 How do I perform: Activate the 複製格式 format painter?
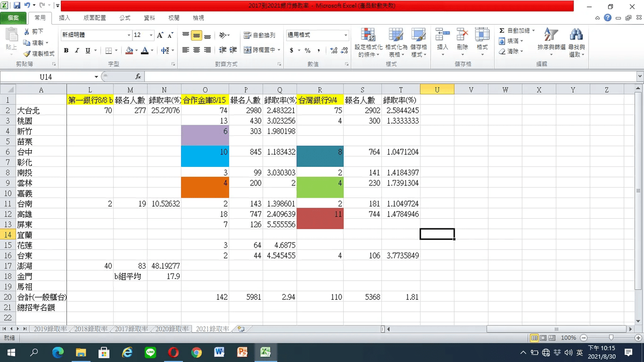click(39, 54)
